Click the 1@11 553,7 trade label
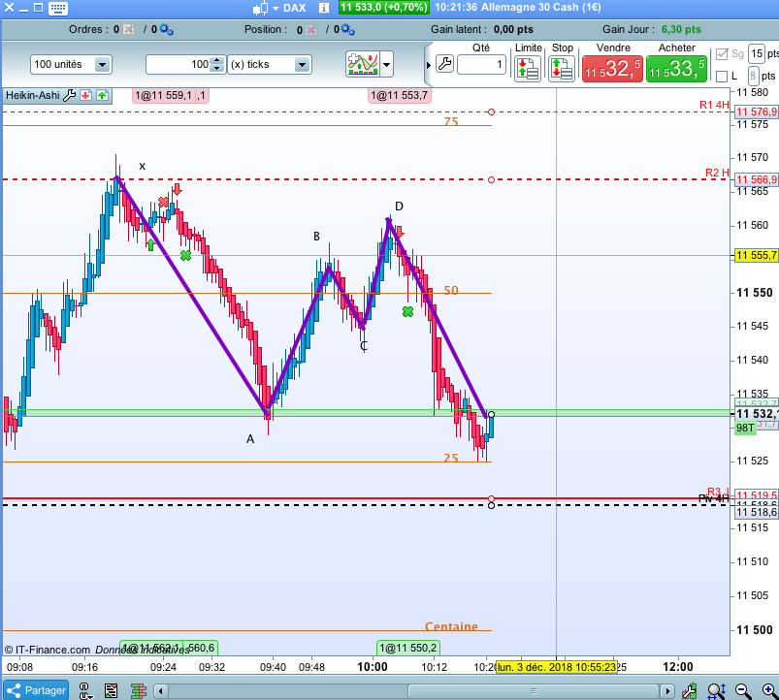The width and height of the screenshot is (779, 700). [400, 95]
